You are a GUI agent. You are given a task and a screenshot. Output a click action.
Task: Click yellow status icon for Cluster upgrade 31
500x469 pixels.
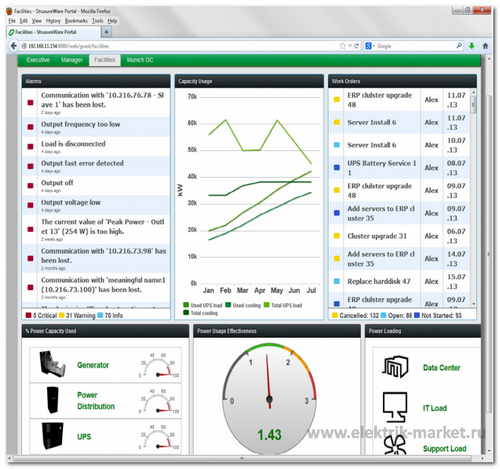click(x=337, y=236)
